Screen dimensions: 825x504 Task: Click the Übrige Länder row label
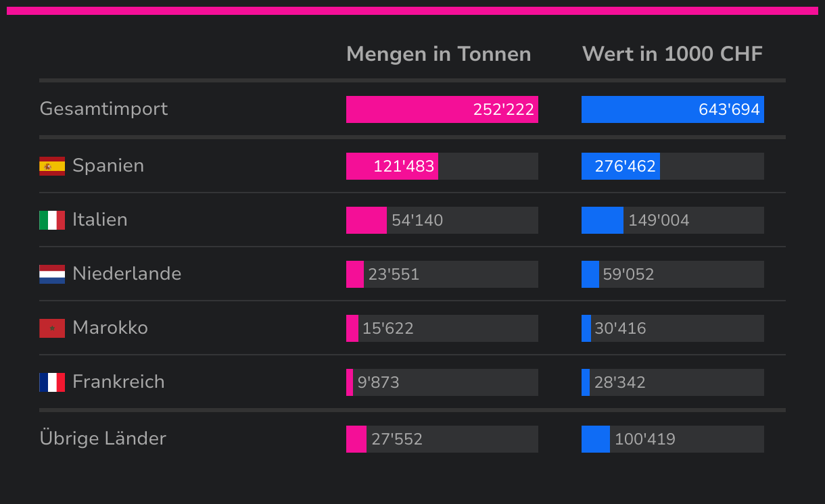point(103,438)
